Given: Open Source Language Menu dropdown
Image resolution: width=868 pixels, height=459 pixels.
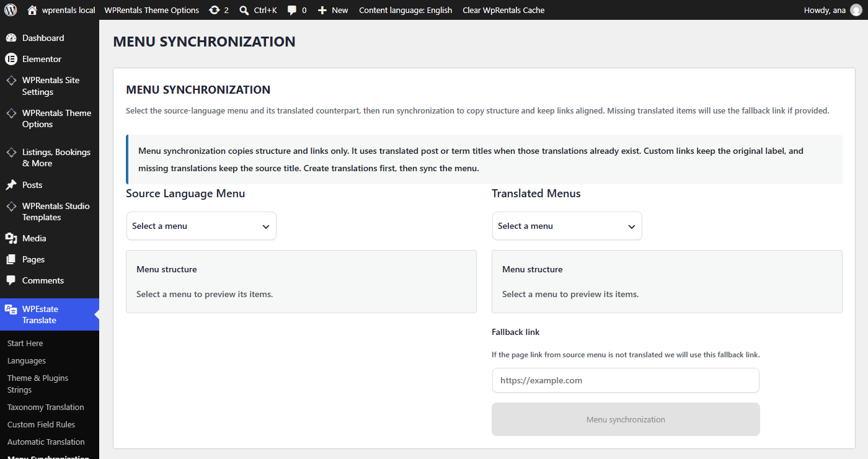Looking at the screenshot, I should click(201, 226).
